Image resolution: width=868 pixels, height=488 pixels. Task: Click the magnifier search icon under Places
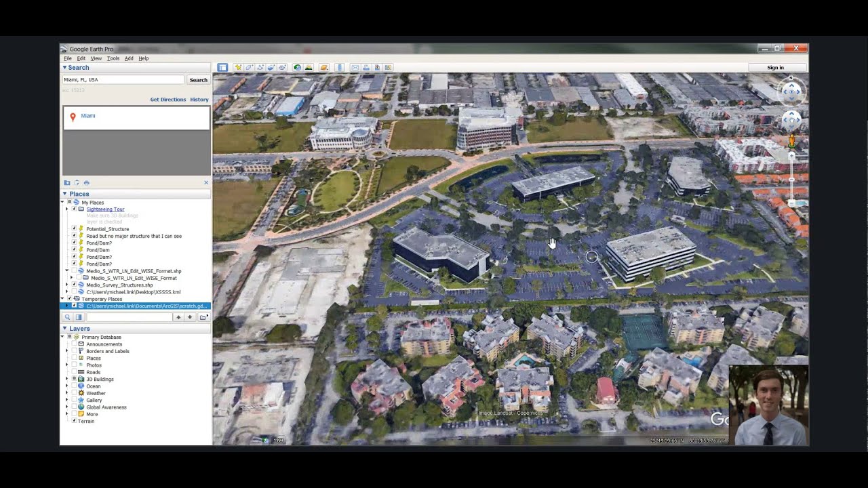click(x=67, y=317)
